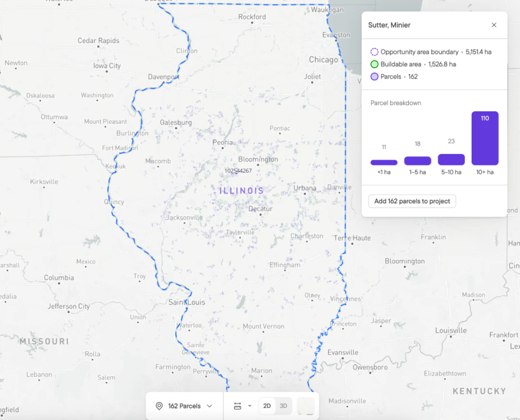Click the 'Sutter, Minier' panel title
520x420 pixels.
pos(389,25)
